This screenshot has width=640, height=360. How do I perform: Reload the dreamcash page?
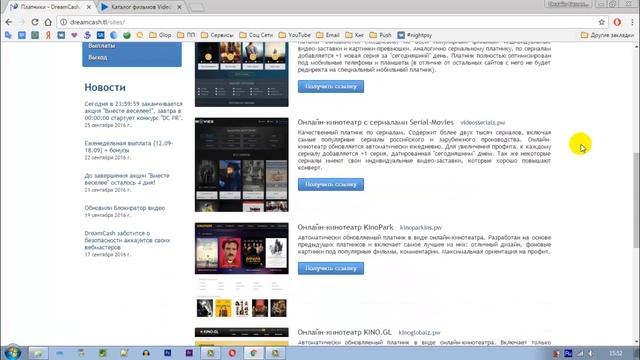35,22
